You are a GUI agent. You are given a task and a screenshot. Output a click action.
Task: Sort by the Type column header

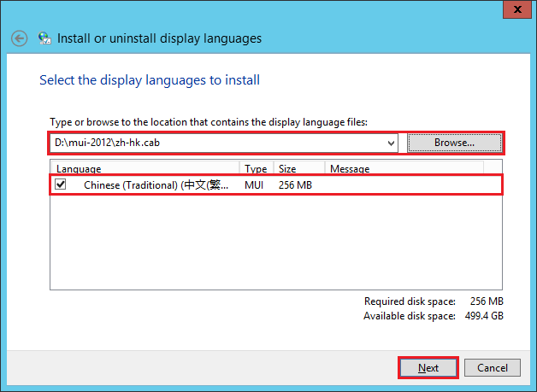point(256,169)
